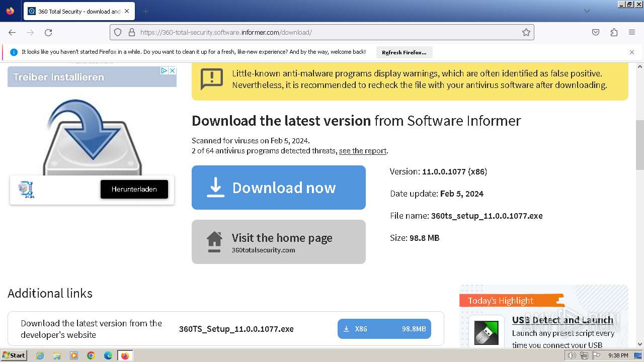The width and height of the screenshot is (644, 362).
Task: Click the warning speech bubble icon
Action: click(212, 79)
